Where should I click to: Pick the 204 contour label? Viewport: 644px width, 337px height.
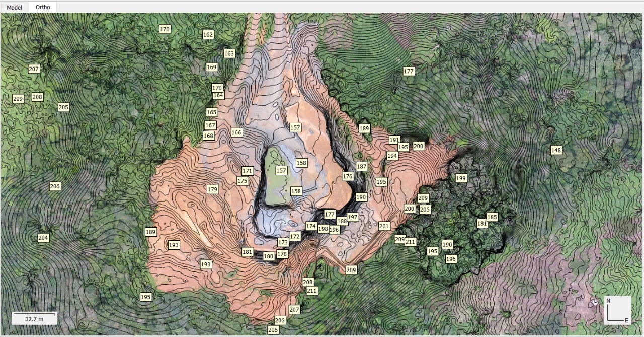pyautogui.click(x=43, y=238)
